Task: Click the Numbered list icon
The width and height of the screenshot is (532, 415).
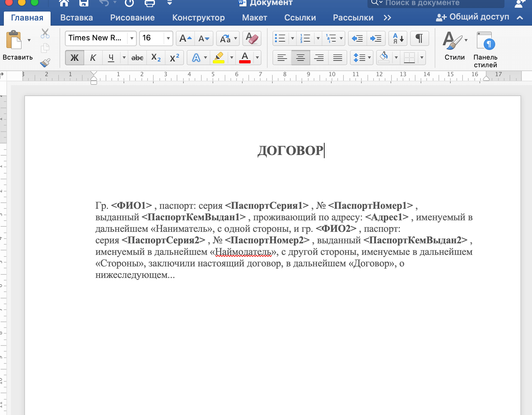Action: 305,38
